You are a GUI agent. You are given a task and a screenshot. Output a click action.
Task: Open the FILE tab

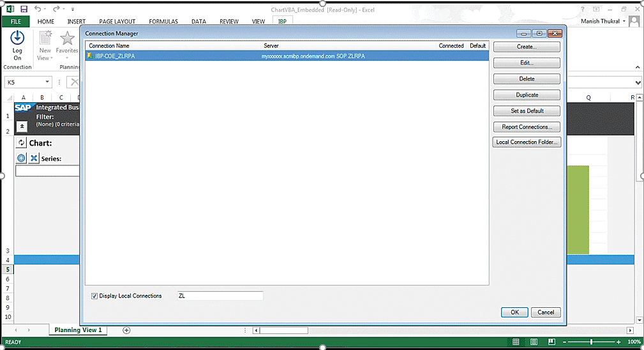tap(15, 21)
